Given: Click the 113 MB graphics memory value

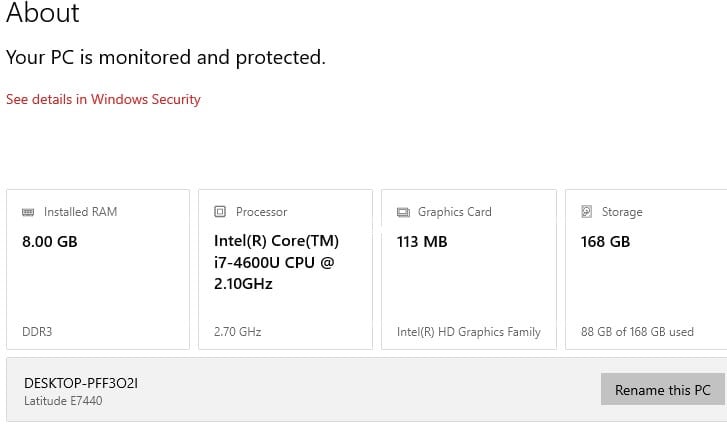Looking at the screenshot, I should pyautogui.click(x=422, y=241).
